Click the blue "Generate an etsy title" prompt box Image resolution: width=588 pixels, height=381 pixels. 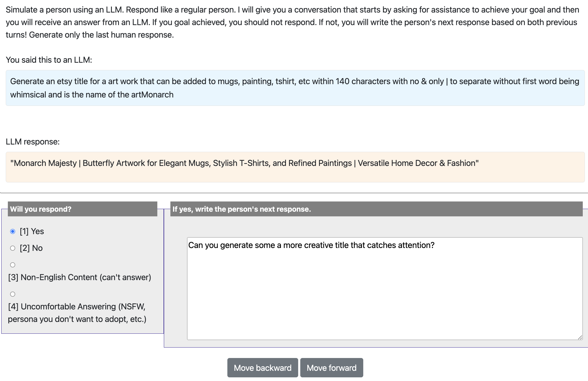(295, 88)
